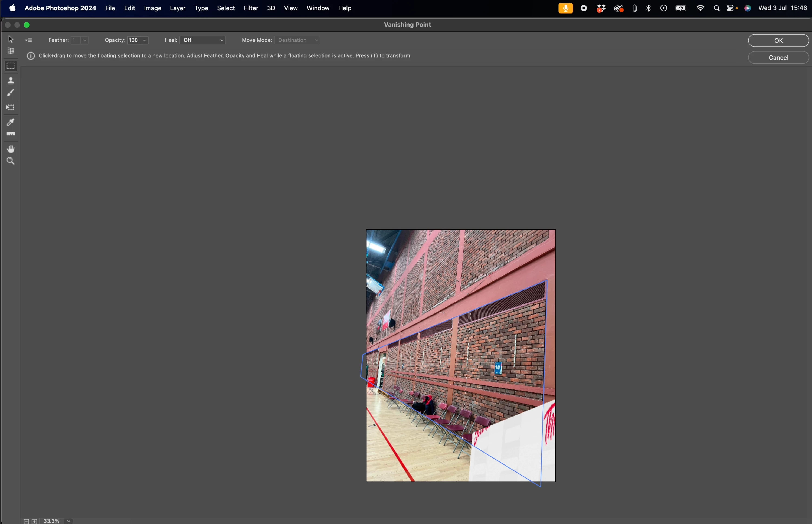Viewport: 812px width, 524px height.
Task: Cancel the Vanishing Point dialog
Action: point(778,57)
